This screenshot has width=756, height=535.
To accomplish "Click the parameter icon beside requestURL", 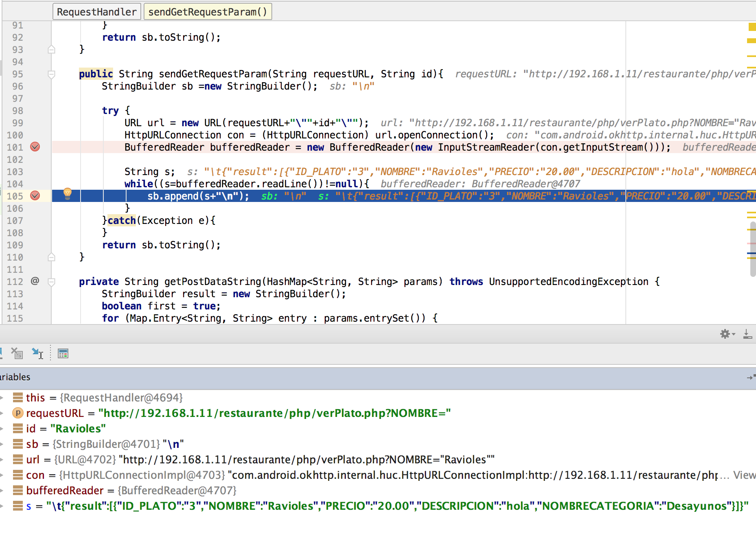I will click(18, 413).
